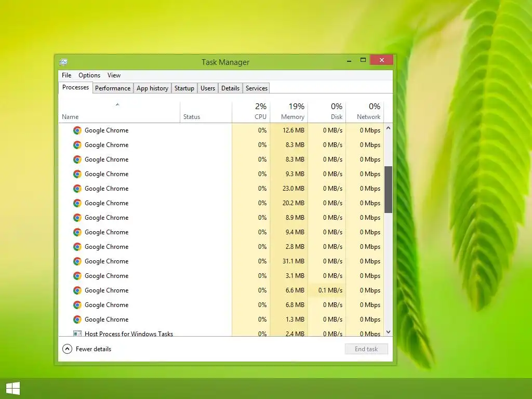
Task: Click the 2.8 MB memory value
Action: coord(295,247)
